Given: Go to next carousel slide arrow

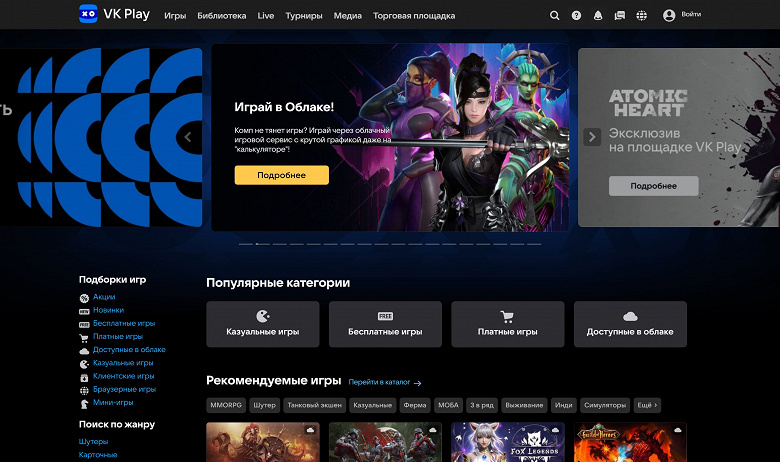Looking at the screenshot, I should [592, 137].
